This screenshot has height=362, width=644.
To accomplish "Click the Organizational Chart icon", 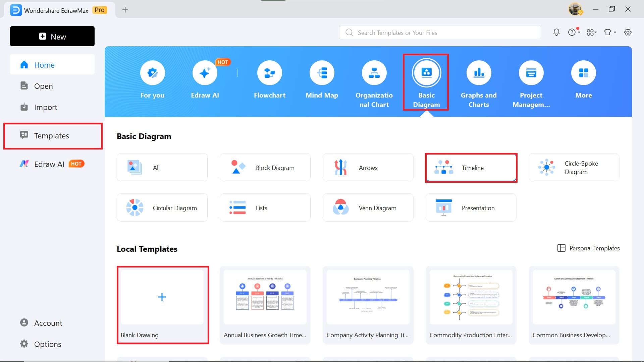I will (374, 73).
